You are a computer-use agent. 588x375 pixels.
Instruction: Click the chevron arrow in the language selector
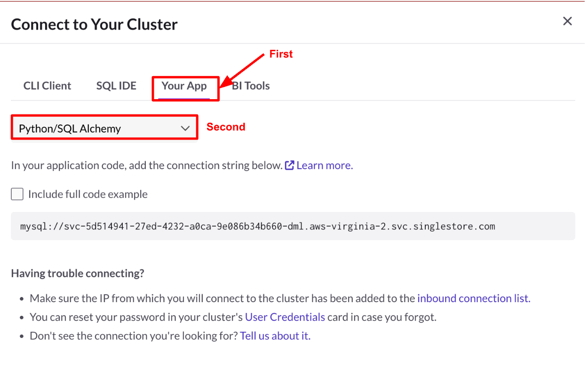pyautogui.click(x=185, y=128)
